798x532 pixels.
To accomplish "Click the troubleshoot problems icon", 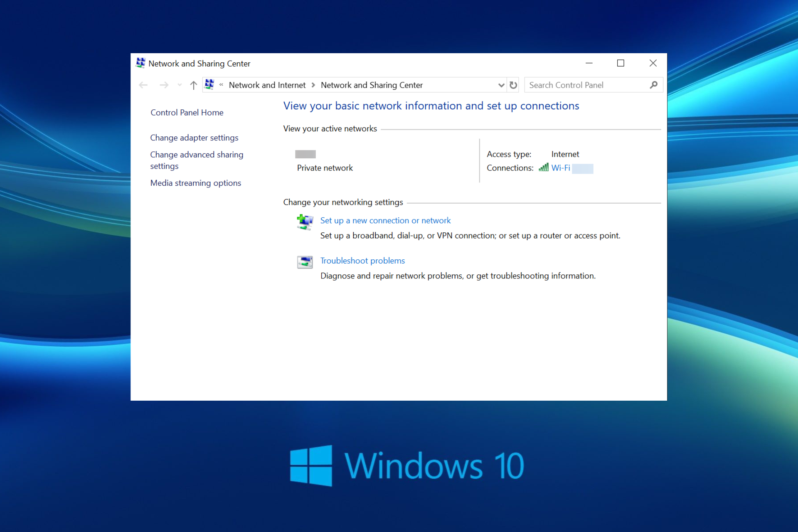I will 305,262.
